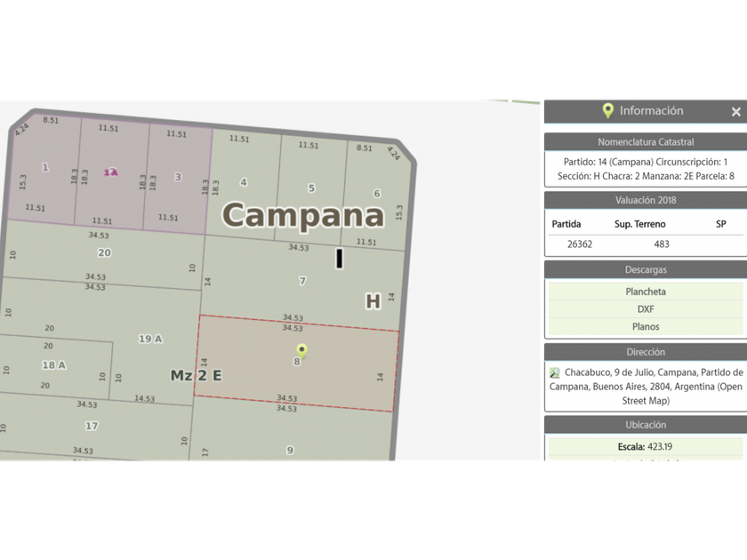The image size is (747, 560).
Task: Select parcel 6 on the map
Action: click(377, 194)
